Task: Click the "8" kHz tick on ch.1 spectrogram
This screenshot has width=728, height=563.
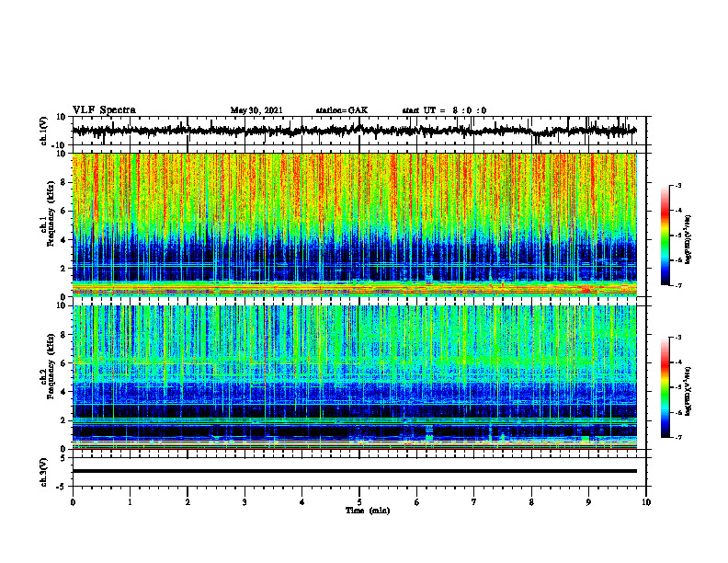Action: 64,182
